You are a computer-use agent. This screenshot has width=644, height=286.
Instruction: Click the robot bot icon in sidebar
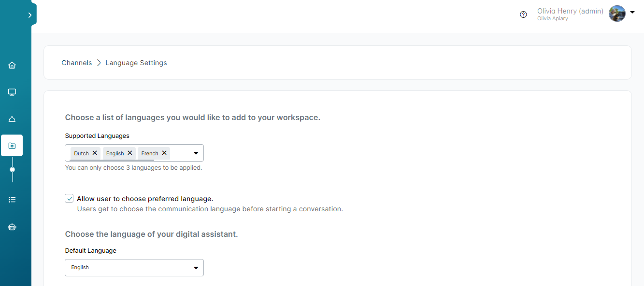click(x=12, y=226)
